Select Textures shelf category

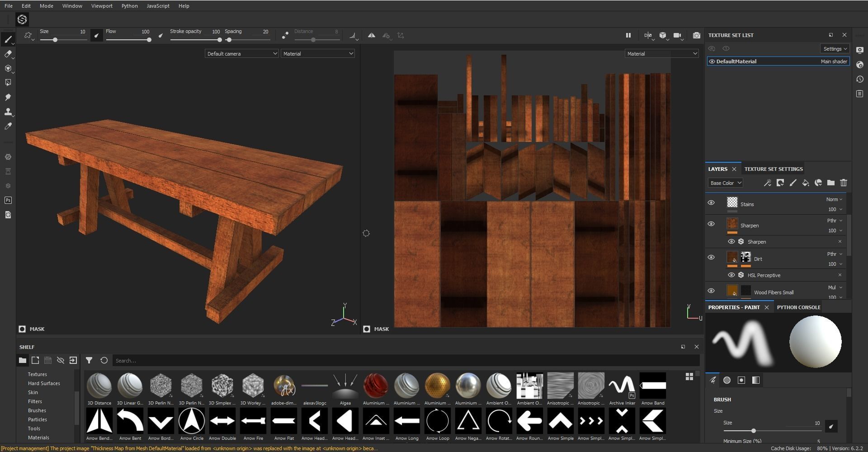tap(38, 374)
